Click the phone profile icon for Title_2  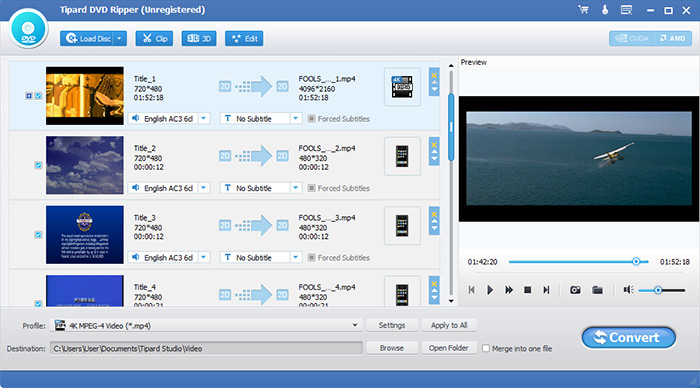(x=402, y=156)
